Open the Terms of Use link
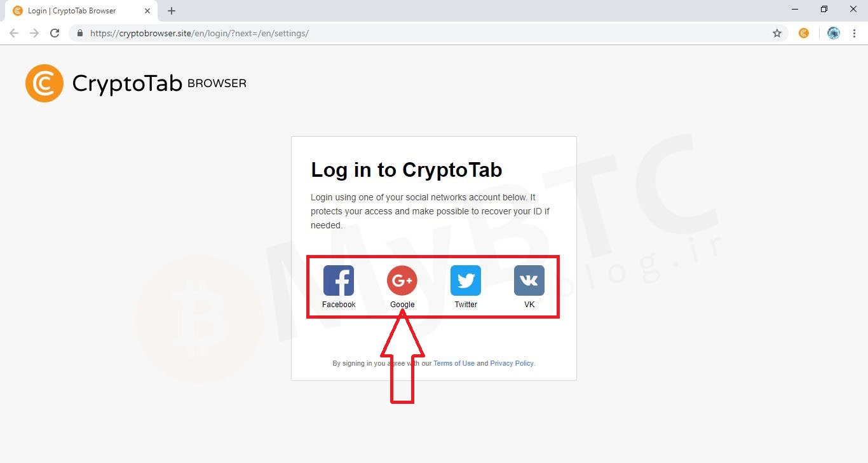The image size is (868, 463). coord(454,363)
